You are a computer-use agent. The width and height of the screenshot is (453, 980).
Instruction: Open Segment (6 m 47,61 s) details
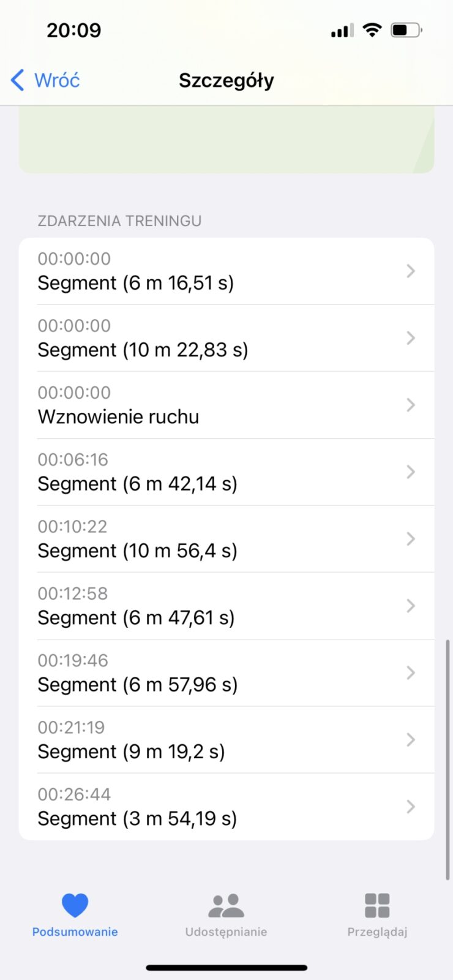point(136,617)
